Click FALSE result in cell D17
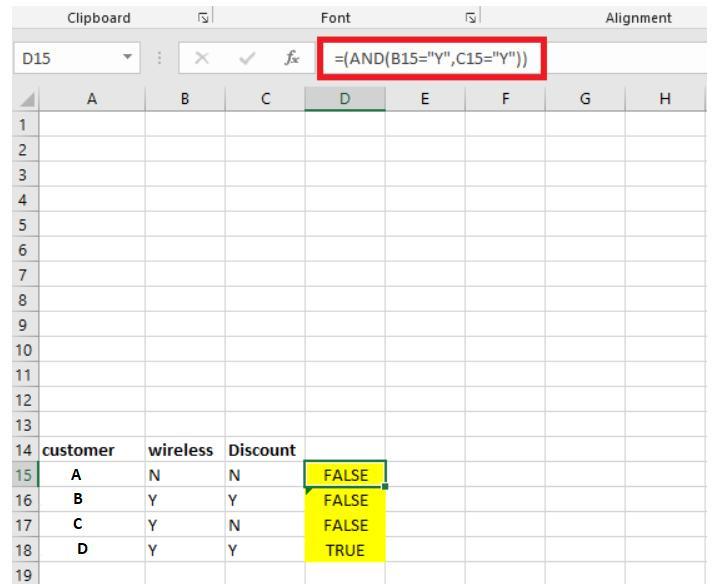Viewport: 724px width, 584px height. coord(345,524)
